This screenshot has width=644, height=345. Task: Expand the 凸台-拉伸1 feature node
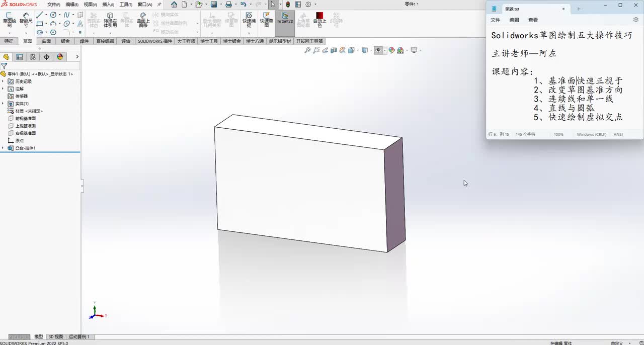[x=3, y=148]
